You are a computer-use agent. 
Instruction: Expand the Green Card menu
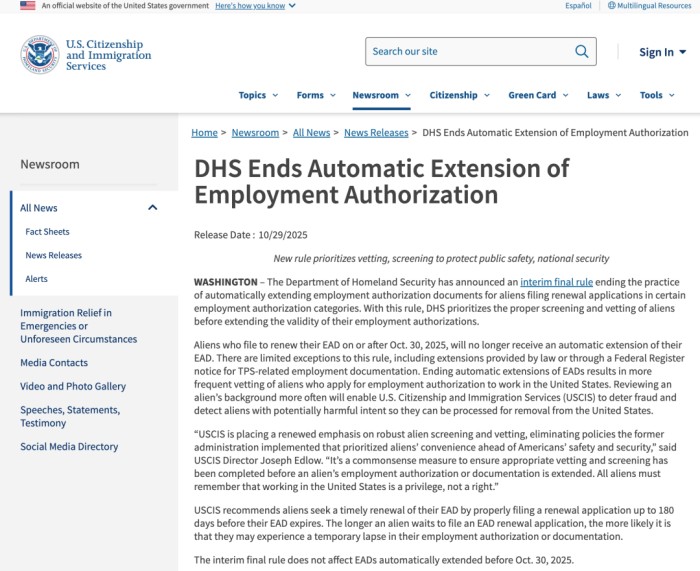coord(538,95)
